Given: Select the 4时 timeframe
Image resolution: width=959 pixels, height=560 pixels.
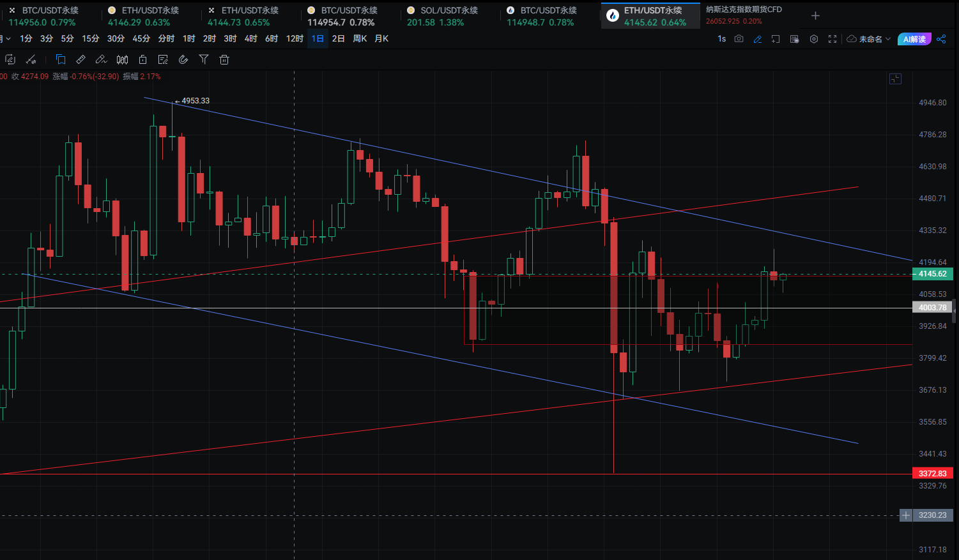Looking at the screenshot, I should click(x=250, y=39).
